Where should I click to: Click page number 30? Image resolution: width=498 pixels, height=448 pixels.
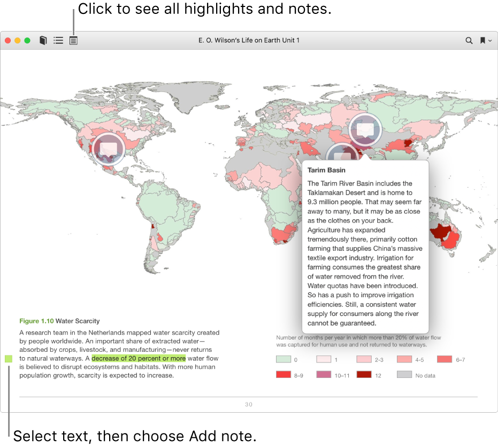tap(249, 405)
